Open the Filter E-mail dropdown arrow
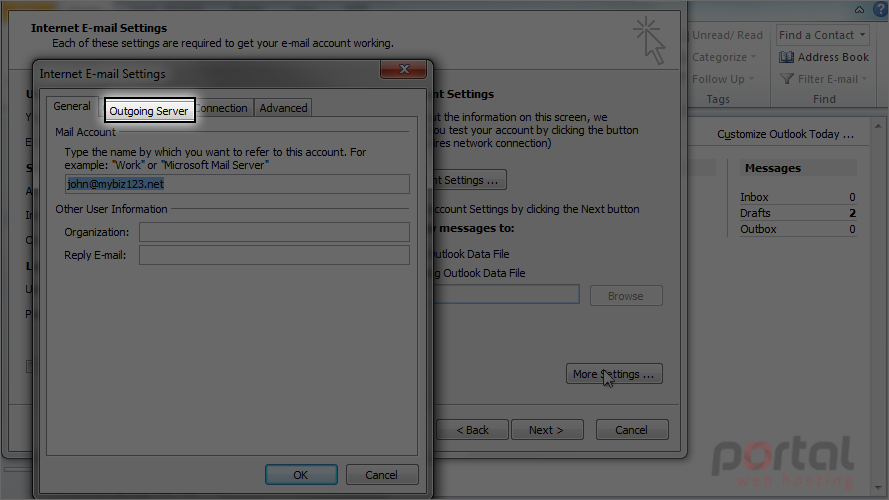This screenshot has height=500, width=889. (865, 79)
